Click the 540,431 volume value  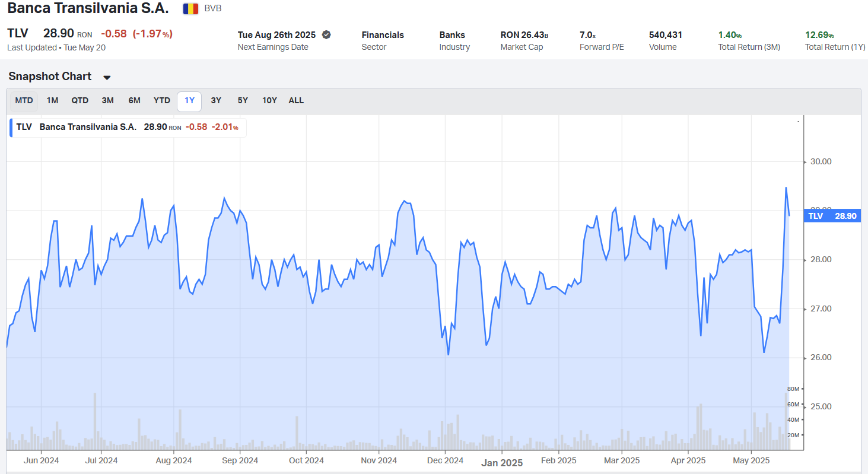(666, 35)
